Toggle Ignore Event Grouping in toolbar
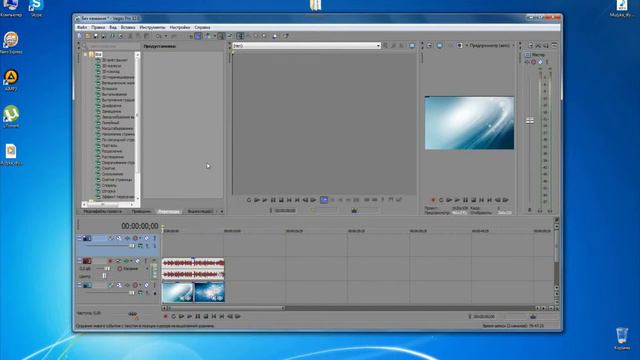This screenshot has width=640, height=360. click(229, 36)
